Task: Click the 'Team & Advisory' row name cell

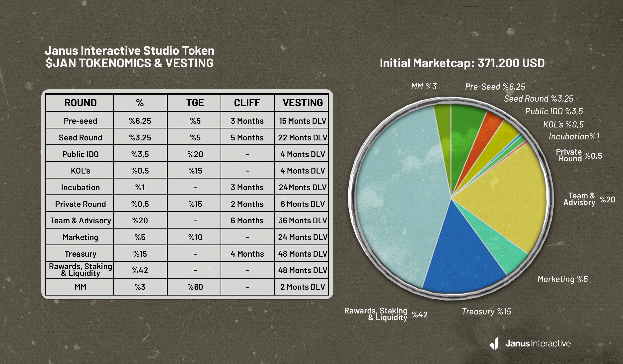Action: click(x=79, y=220)
